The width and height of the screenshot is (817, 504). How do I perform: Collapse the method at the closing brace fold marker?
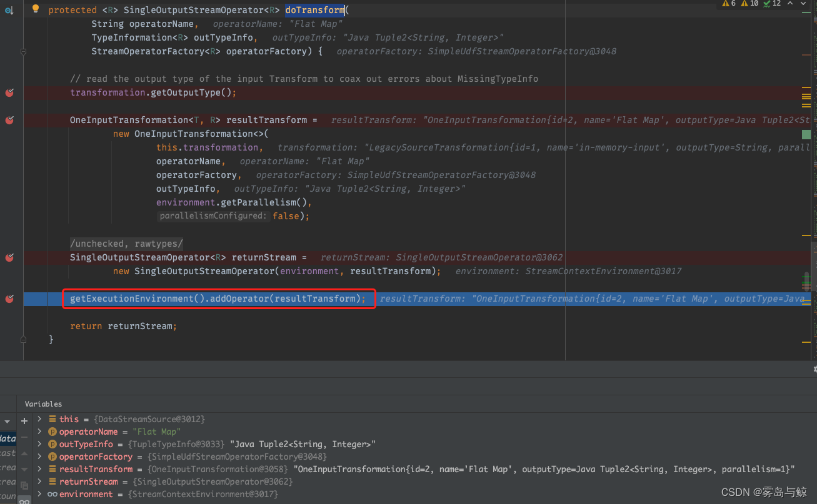click(23, 340)
